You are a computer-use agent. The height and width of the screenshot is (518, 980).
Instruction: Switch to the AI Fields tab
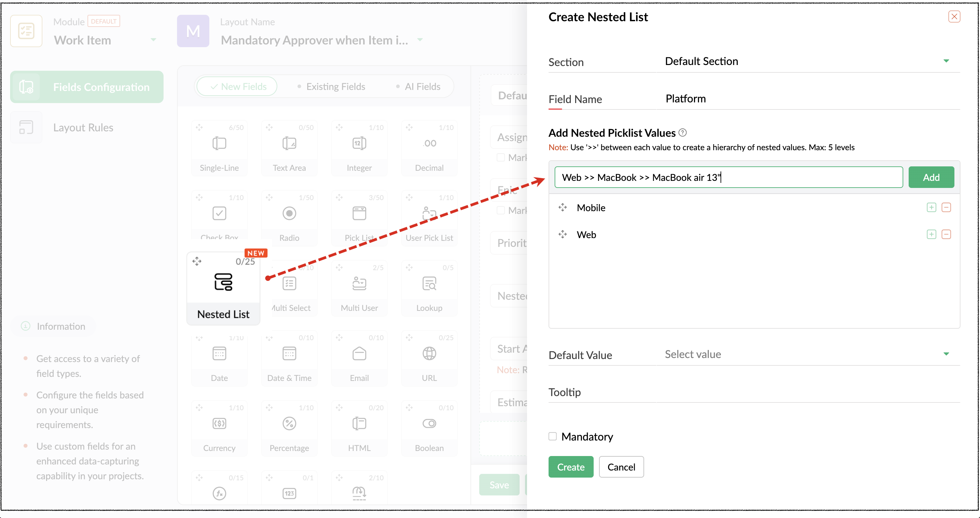(x=422, y=87)
